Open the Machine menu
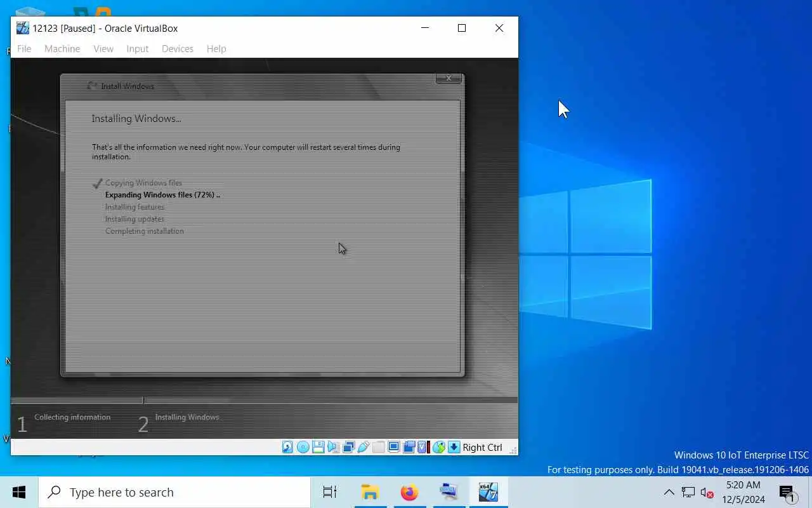This screenshot has height=508, width=812. (x=62, y=48)
